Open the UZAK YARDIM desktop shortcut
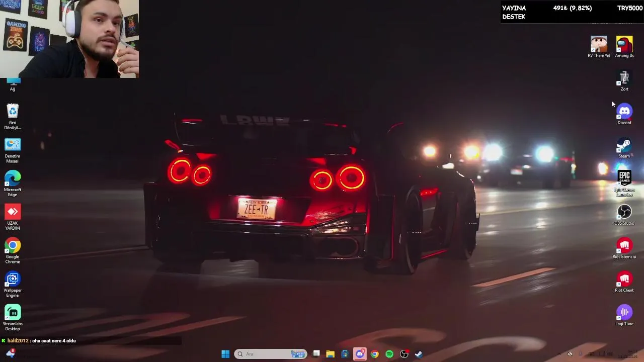The image size is (644, 362). (x=13, y=217)
